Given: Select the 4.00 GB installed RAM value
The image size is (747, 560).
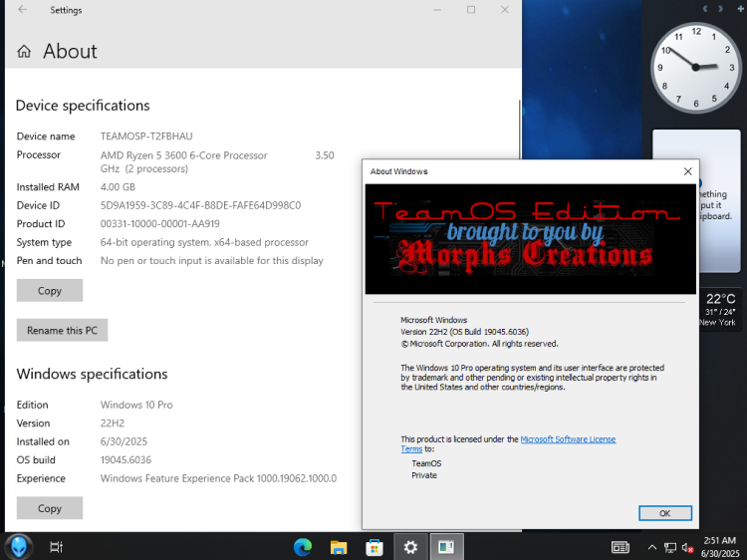Looking at the screenshot, I should 118,186.
